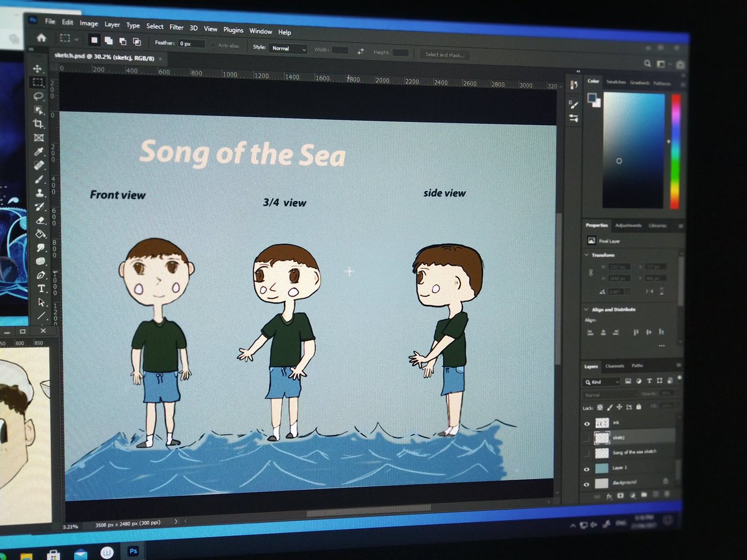Open Photoshop from the Windows taskbar

pyautogui.click(x=133, y=551)
